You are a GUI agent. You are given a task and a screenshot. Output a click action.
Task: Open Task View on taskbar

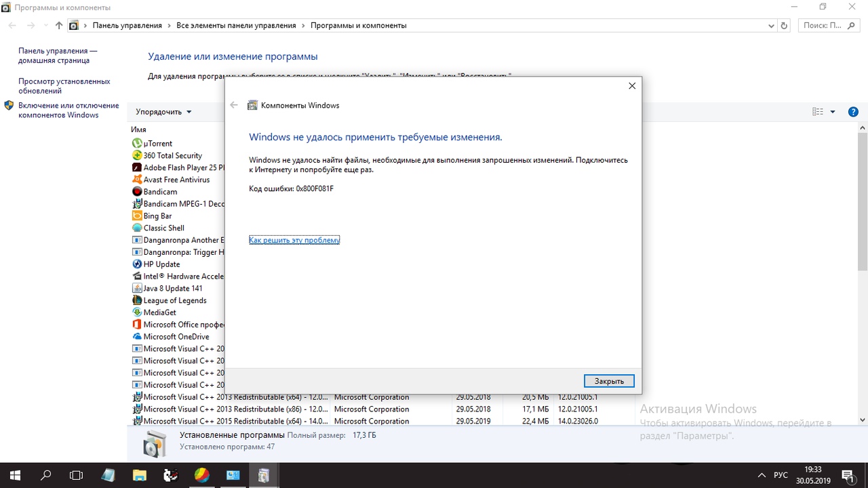tap(77, 475)
